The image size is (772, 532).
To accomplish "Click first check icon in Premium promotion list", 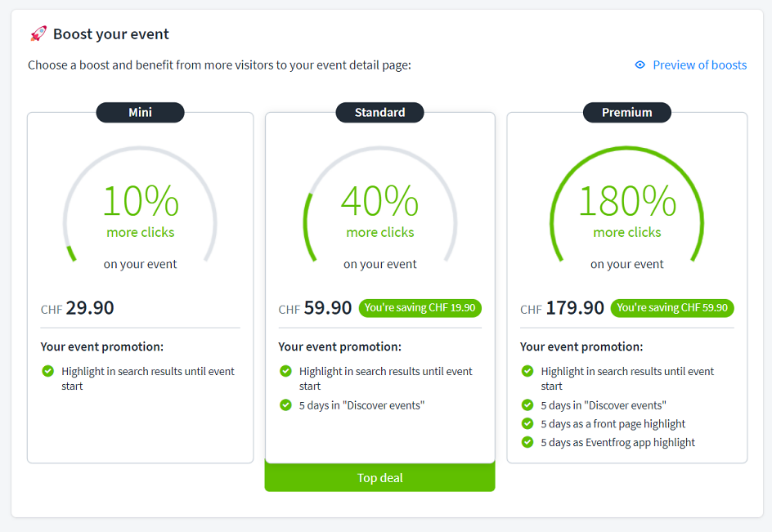I will tap(527, 371).
